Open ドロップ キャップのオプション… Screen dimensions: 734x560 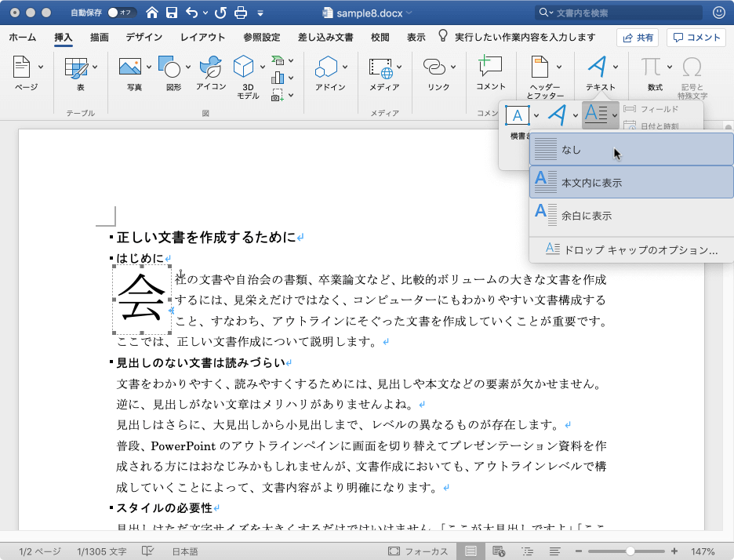click(x=631, y=249)
